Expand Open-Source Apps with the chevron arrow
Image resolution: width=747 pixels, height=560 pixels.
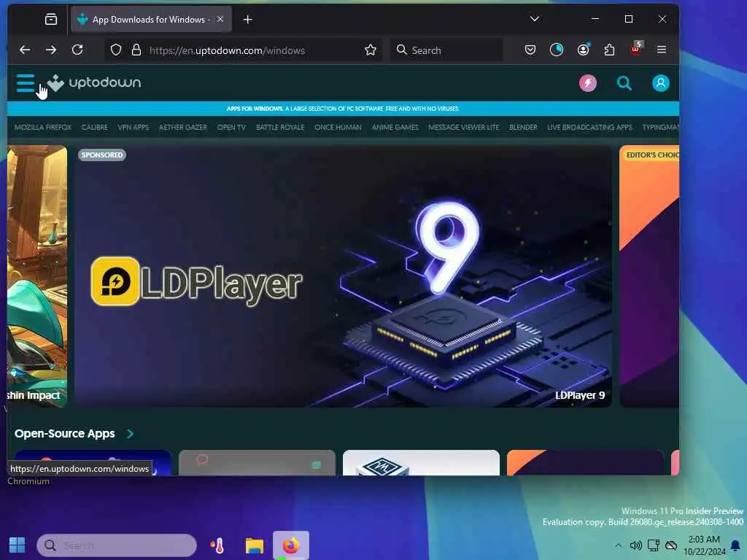click(130, 434)
